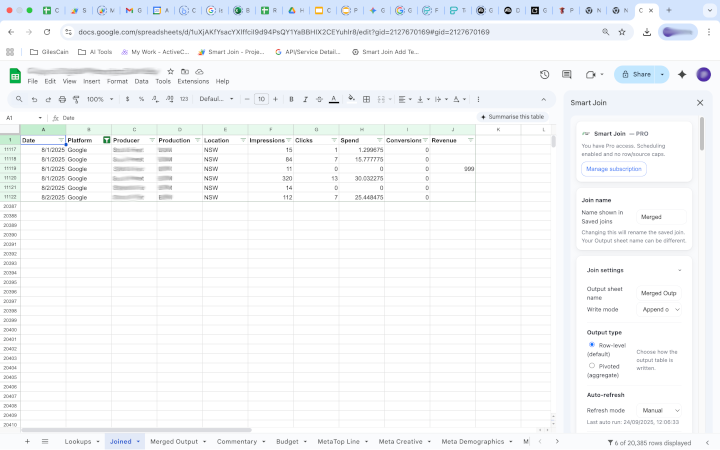
Task: Open the zoom 100% dropdown
Action: (x=100, y=99)
